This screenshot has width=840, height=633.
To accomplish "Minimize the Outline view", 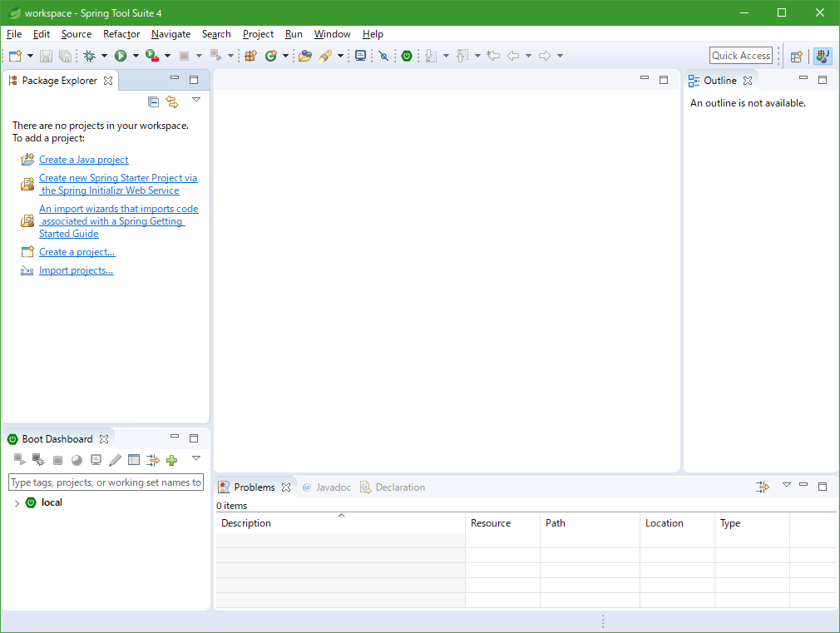I will tap(803, 77).
